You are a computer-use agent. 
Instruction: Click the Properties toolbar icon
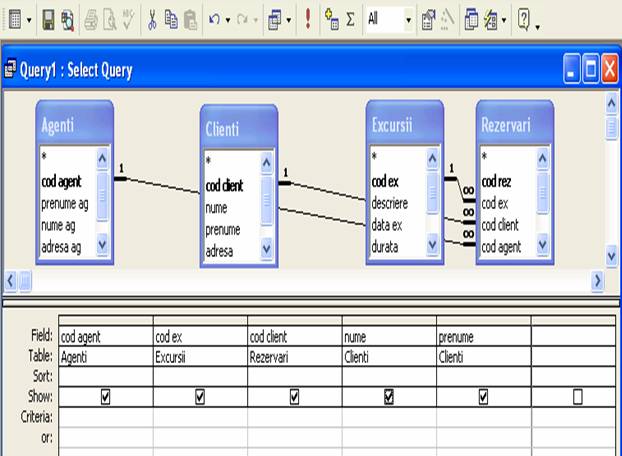(x=428, y=19)
